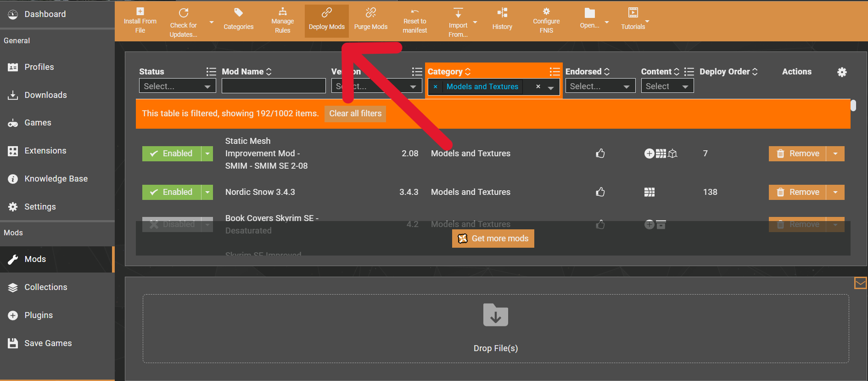Click the Get more mods button
868x381 pixels.
click(493, 239)
